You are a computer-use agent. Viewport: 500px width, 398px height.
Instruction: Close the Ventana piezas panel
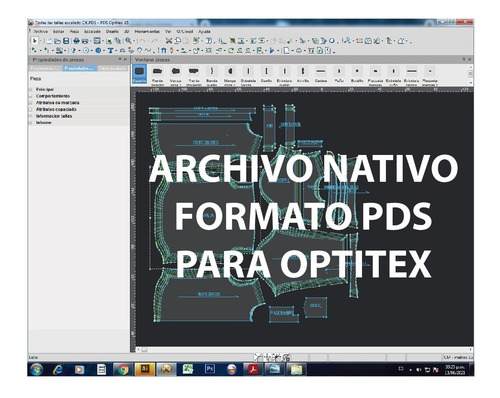(x=469, y=59)
